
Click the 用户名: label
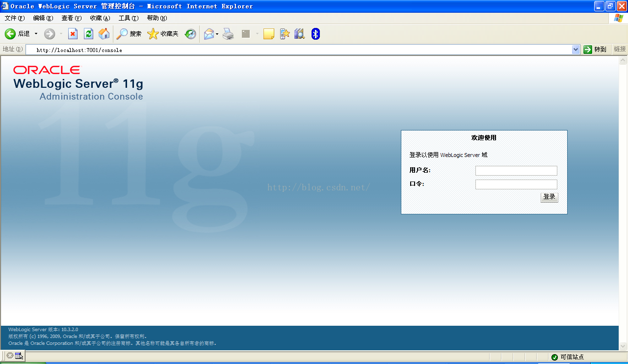420,170
